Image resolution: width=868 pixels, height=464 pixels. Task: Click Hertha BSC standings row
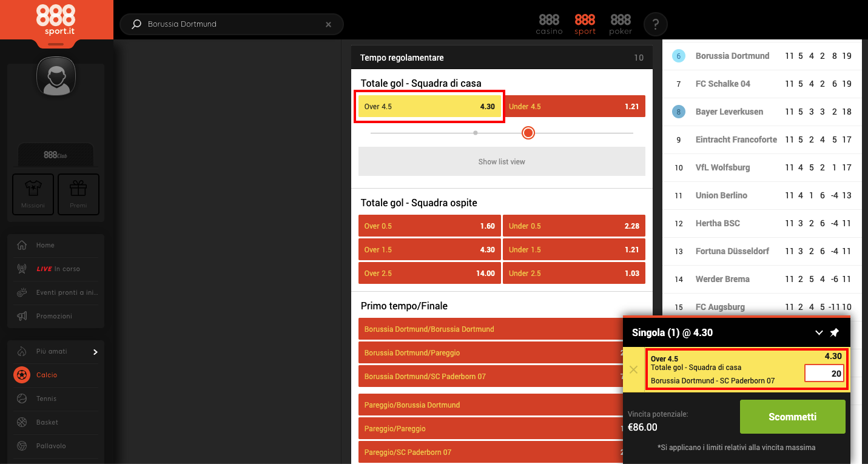click(762, 223)
